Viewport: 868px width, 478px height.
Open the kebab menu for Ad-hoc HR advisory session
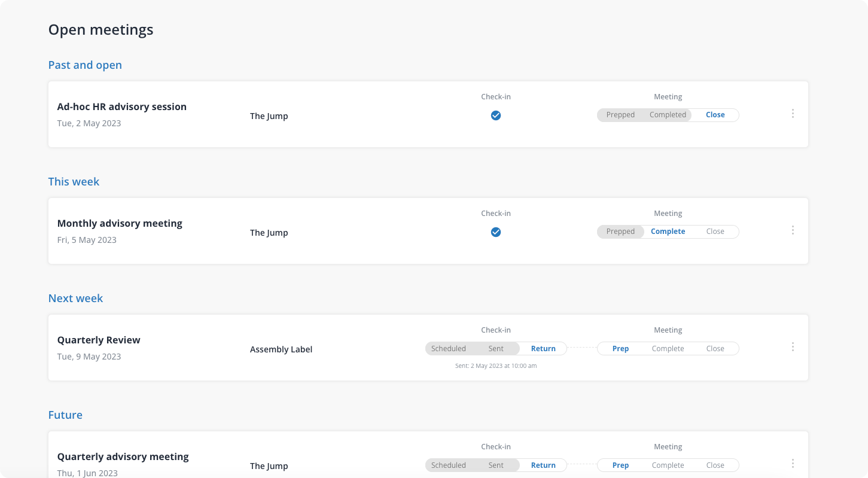pos(793,113)
